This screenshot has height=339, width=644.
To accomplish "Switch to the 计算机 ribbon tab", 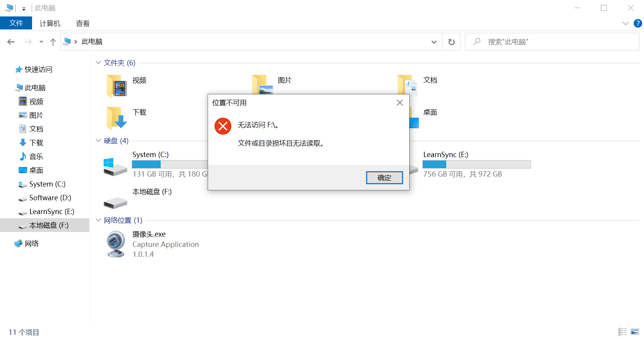I will click(50, 23).
